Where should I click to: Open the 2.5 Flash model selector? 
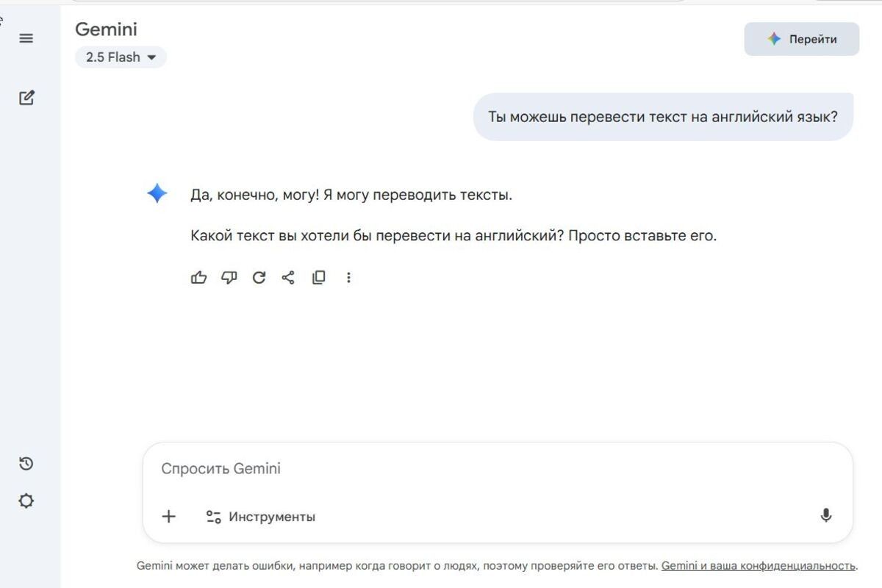[x=121, y=57]
